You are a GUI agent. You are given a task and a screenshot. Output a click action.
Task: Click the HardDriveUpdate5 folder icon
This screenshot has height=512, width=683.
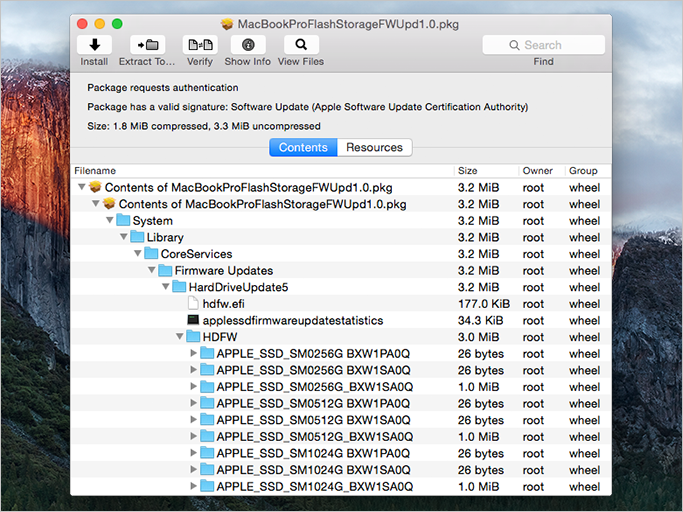coord(179,287)
